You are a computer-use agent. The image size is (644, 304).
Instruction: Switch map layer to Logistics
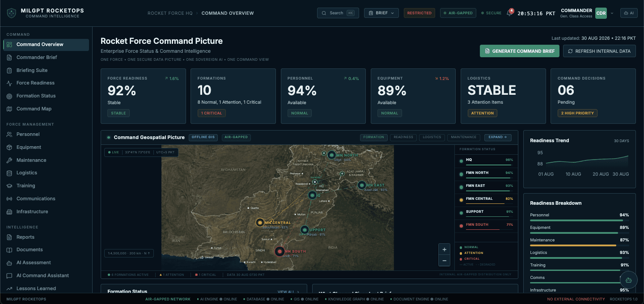coord(432,137)
